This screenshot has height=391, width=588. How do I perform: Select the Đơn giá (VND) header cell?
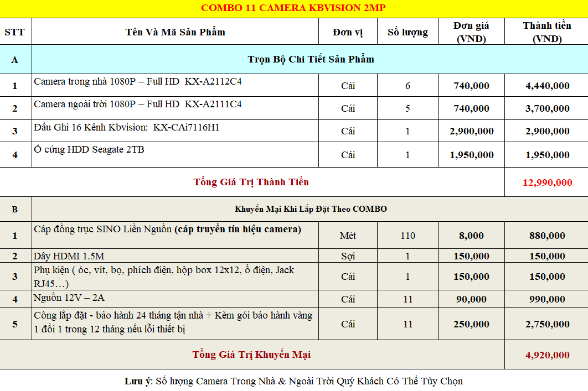[471, 32]
